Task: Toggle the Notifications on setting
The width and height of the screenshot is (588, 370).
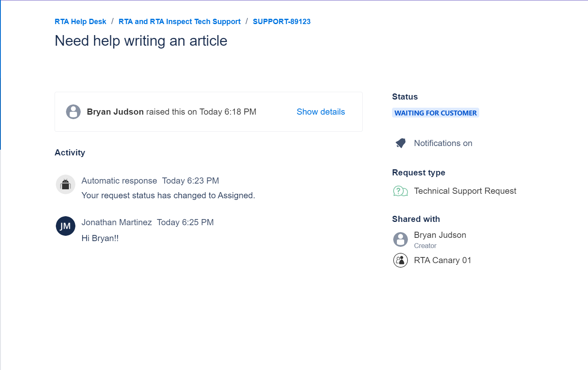Action: click(443, 143)
